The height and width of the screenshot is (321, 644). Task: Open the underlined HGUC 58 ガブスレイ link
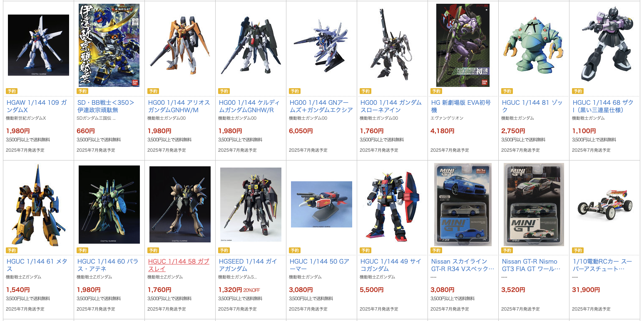pyautogui.click(x=179, y=265)
